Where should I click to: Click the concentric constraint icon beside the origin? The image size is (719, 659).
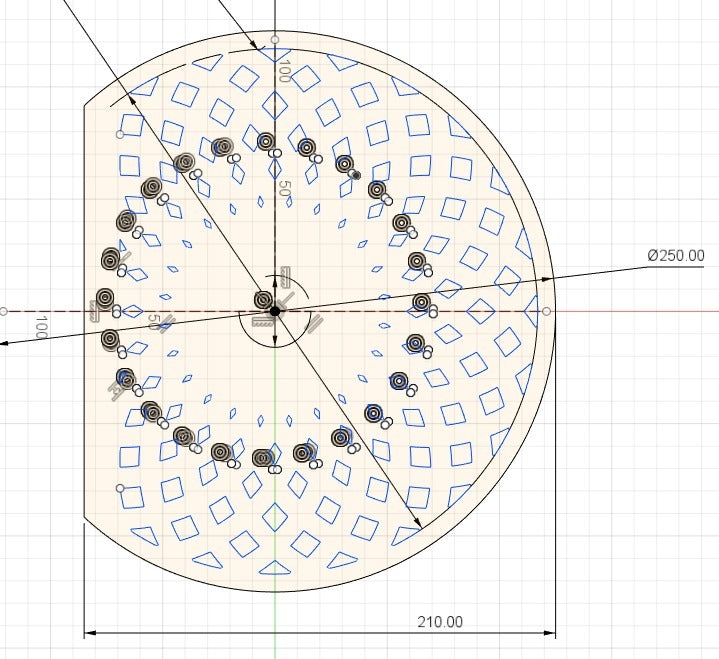click(263, 299)
